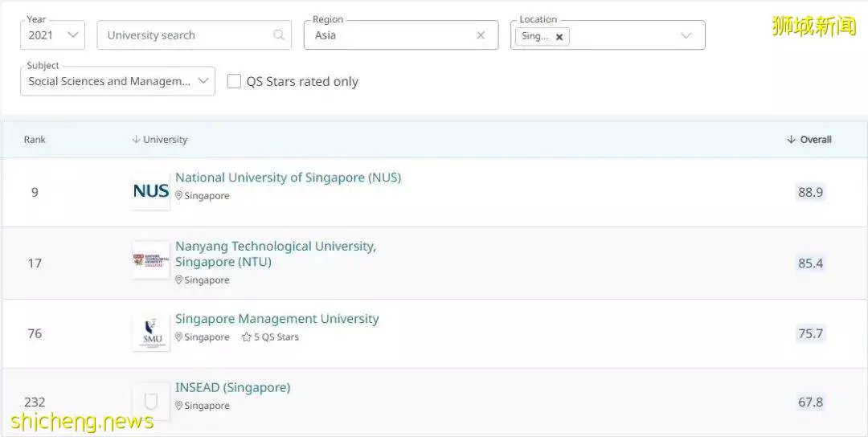The image size is (868, 437).
Task: Click overall score 85.4
Action: (x=810, y=263)
